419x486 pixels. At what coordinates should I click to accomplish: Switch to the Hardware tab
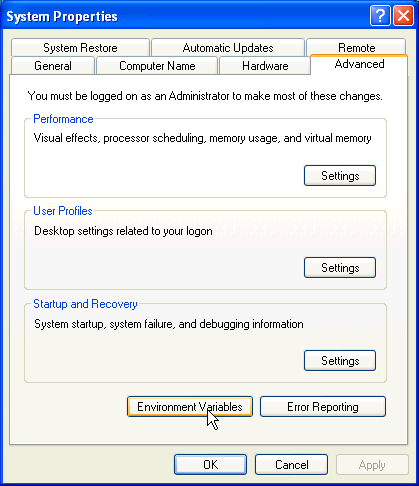click(x=265, y=66)
